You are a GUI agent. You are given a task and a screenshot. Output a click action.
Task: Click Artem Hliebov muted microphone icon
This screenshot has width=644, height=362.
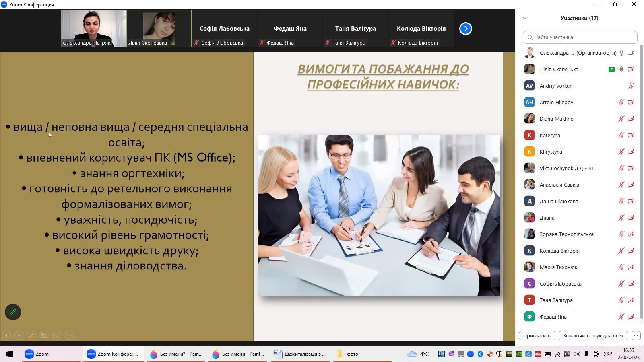pos(621,102)
